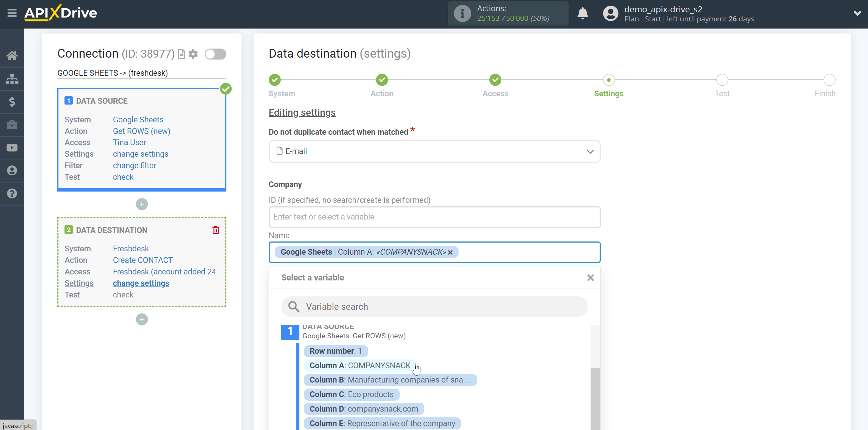Click data source change settings link

pos(141,154)
